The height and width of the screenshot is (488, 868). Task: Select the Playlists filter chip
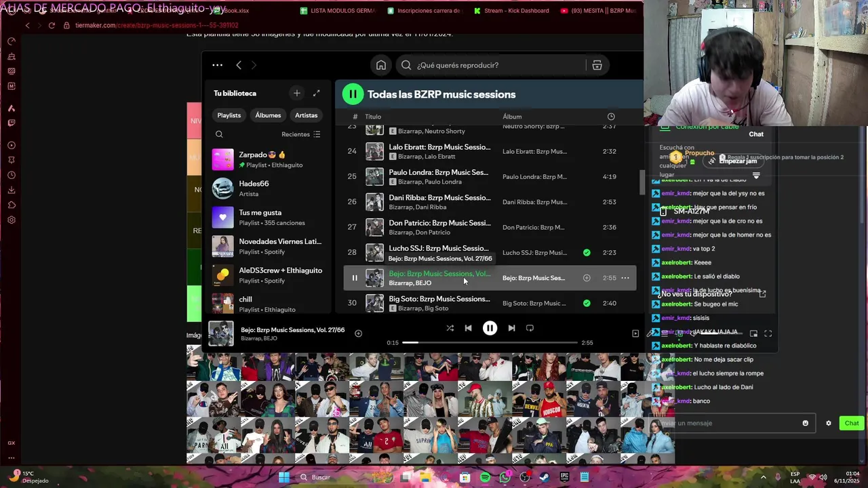point(229,115)
